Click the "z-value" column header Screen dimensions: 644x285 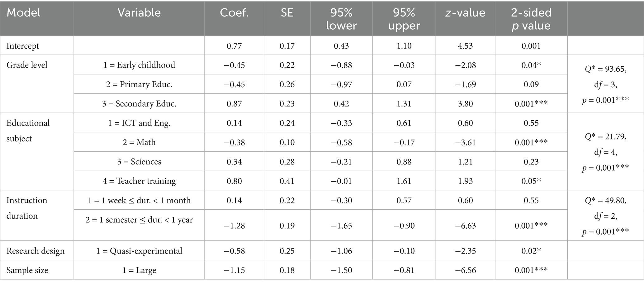click(x=465, y=13)
